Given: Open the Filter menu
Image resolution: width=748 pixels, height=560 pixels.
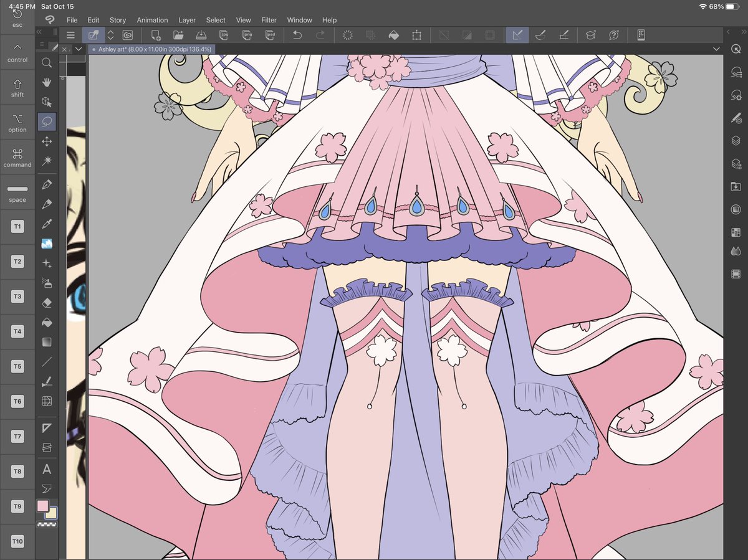Looking at the screenshot, I should (269, 20).
